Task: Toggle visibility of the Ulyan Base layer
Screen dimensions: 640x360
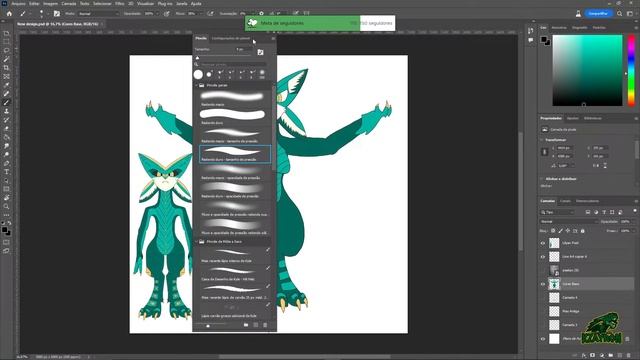Action: click(543, 284)
